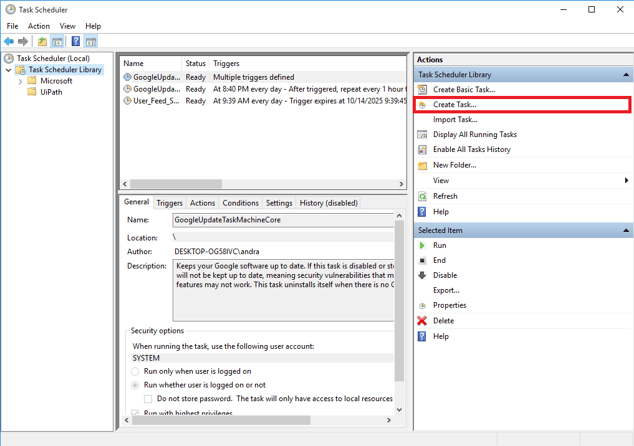Click the blue Help toolbar icon
The width and height of the screenshot is (634, 446).
tap(76, 41)
